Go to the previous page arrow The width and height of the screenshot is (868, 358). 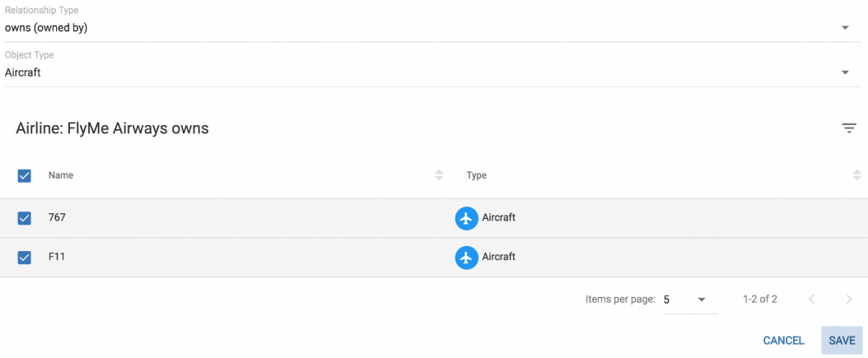tap(812, 300)
